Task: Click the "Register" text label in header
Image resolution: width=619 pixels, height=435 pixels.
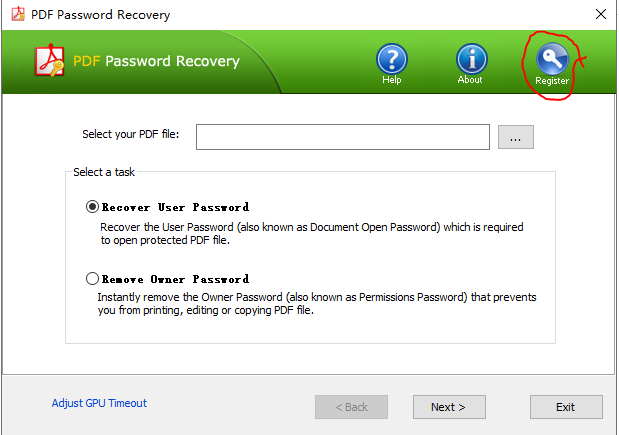Action: [552, 81]
